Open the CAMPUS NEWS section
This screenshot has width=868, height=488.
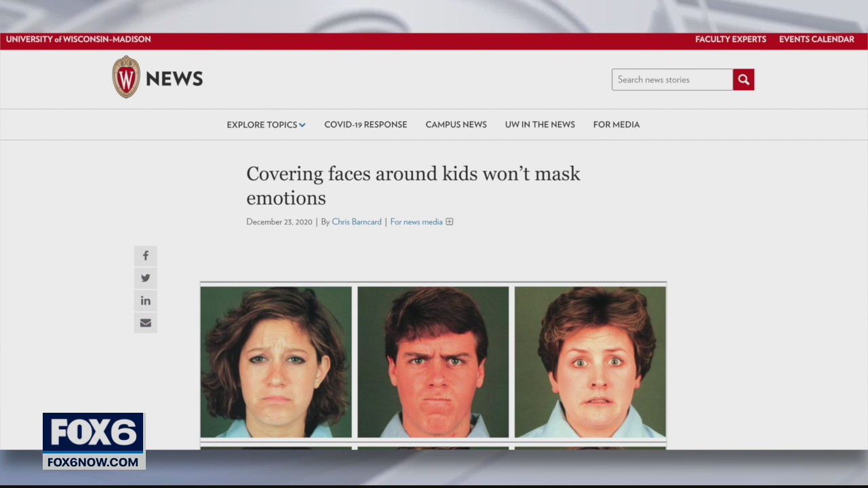click(456, 124)
